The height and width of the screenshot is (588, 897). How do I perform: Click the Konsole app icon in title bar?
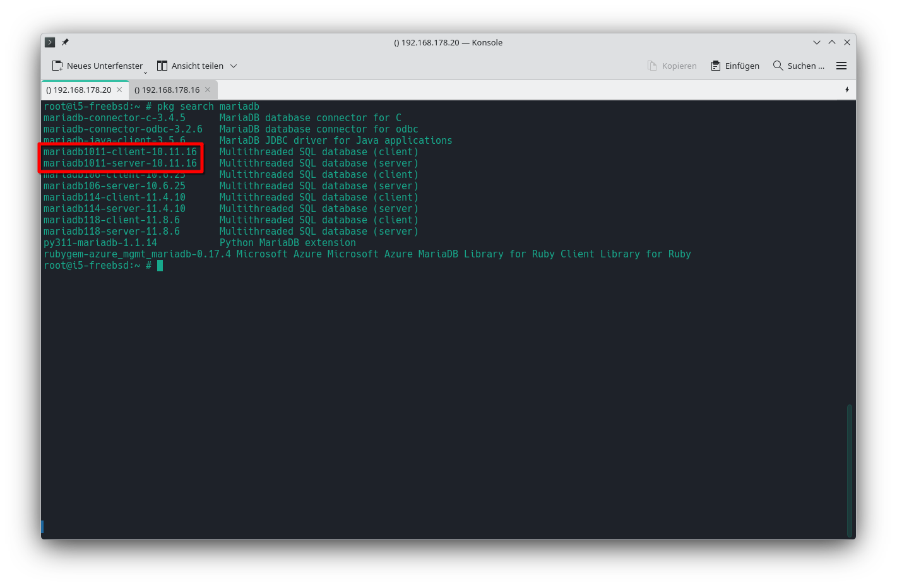50,42
